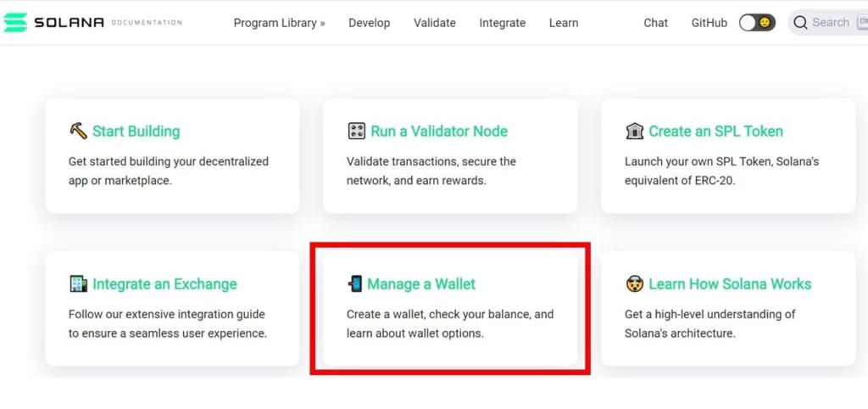Screen dimensions: 868x409
Task: Click the dice icon beside Run a Validator Node
Action: click(356, 132)
